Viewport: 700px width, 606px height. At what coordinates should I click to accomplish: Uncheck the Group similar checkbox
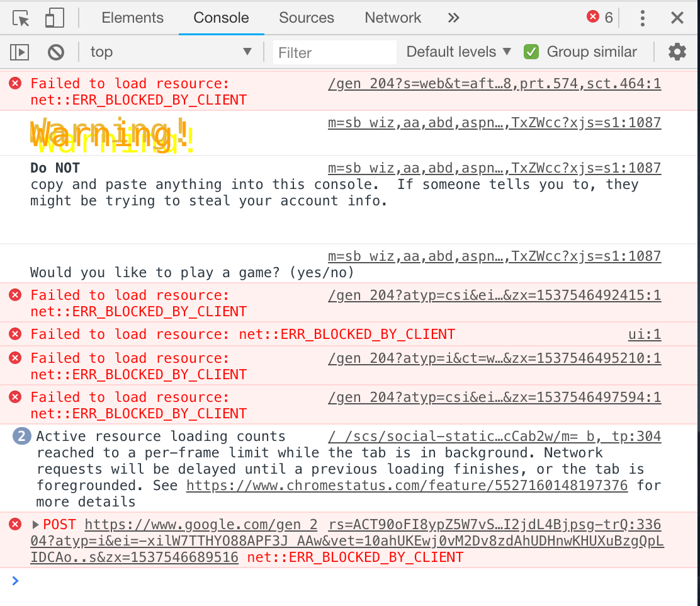click(x=531, y=52)
